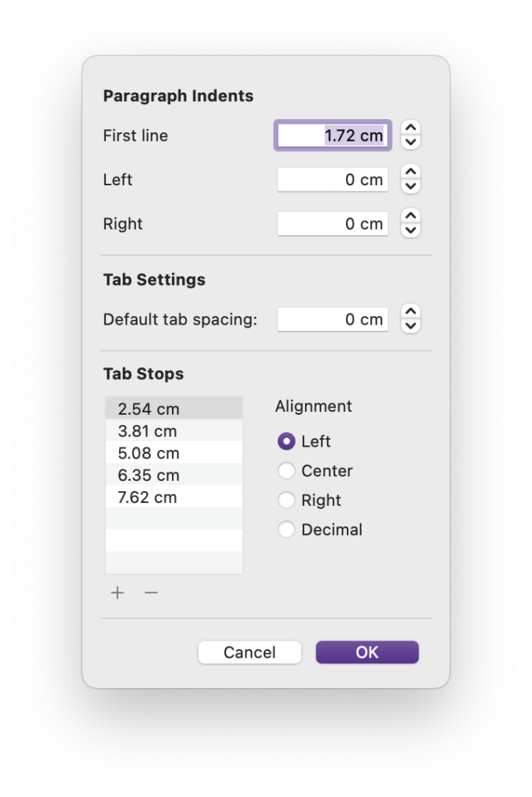Focus the Default tab spacing field
The image size is (532, 797).
tap(332, 319)
